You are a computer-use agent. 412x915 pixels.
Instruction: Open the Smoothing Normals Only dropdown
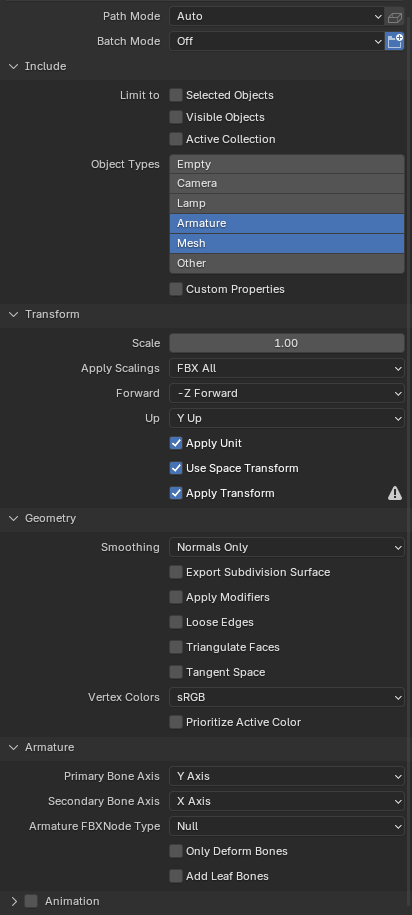[287, 547]
